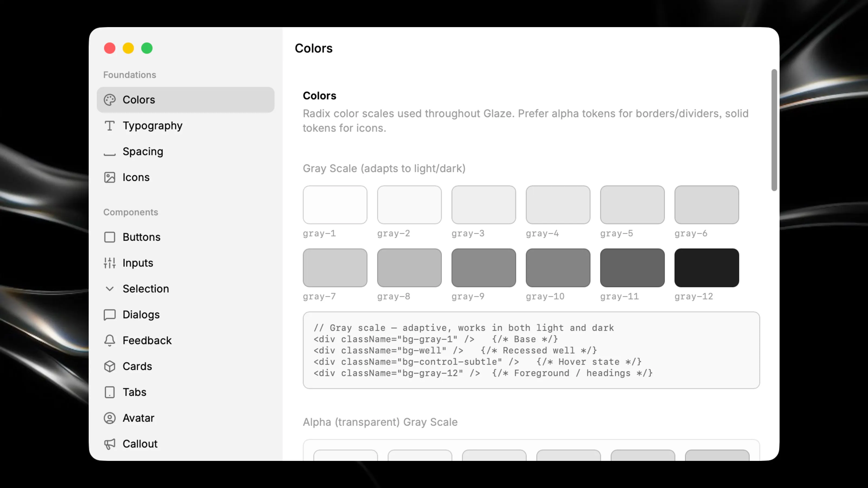Viewport: 868px width, 488px height.
Task: Click the 'Foundations' sidebar heading
Action: coord(129,75)
